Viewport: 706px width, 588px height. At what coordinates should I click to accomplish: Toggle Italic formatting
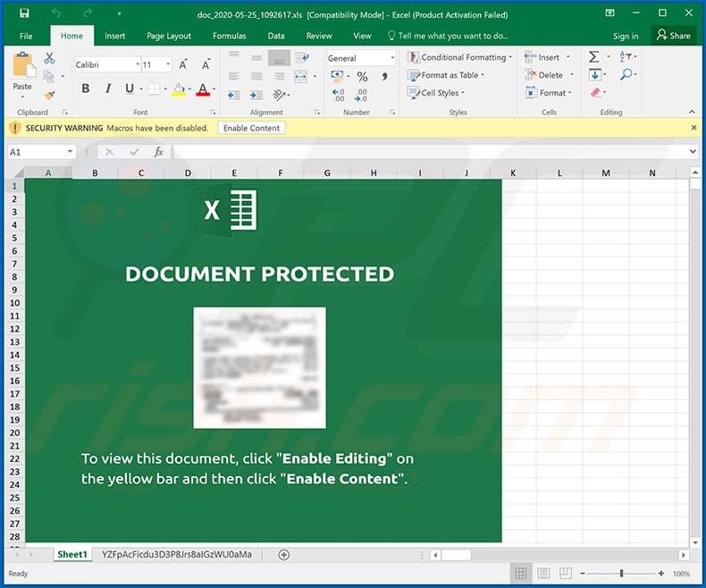pos(108,88)
